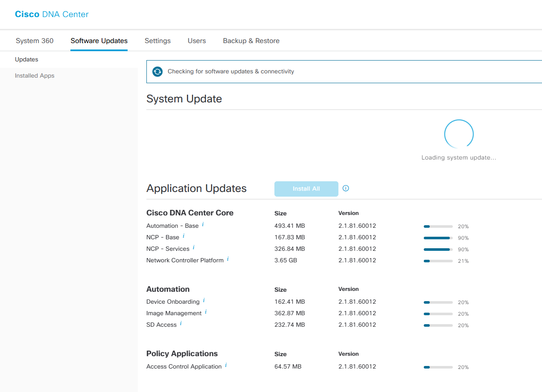
Task: Click the 'Image Management' row label
Action: point(174,313)
